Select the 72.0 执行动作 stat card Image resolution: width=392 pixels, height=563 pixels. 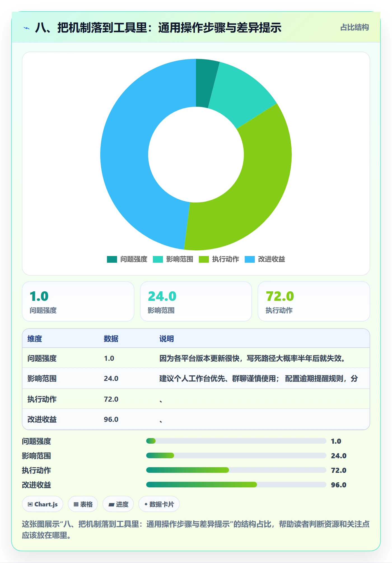click(x=314, y=301)
